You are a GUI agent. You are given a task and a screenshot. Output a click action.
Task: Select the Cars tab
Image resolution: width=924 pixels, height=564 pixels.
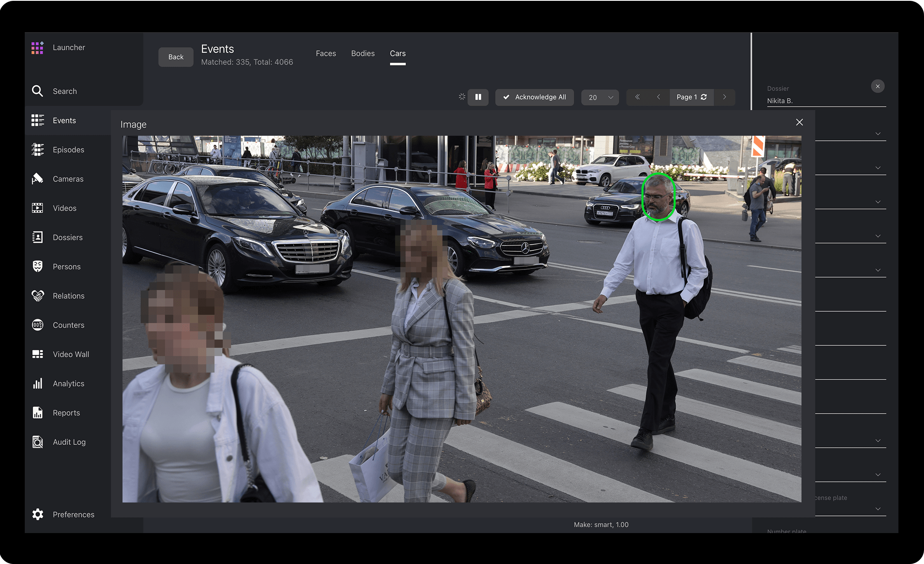click(398, 54)
